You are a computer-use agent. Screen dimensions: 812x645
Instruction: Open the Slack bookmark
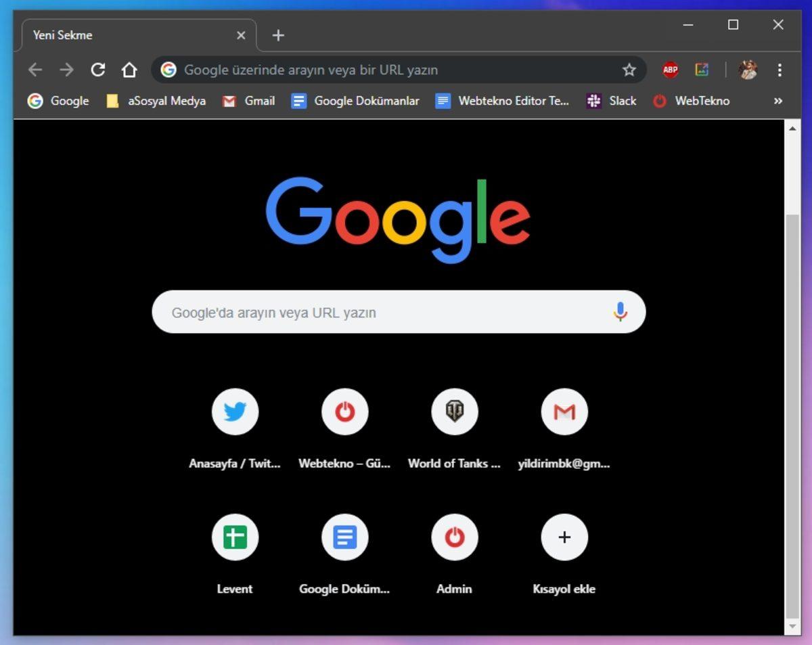coord(611,101)
